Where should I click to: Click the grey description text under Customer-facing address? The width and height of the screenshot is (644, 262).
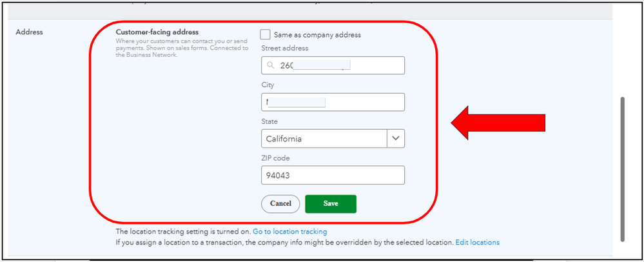[x=181, y=48]
